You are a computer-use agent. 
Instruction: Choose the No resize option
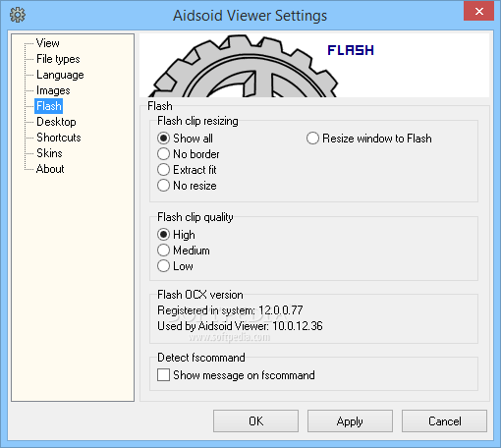[187, 186]
